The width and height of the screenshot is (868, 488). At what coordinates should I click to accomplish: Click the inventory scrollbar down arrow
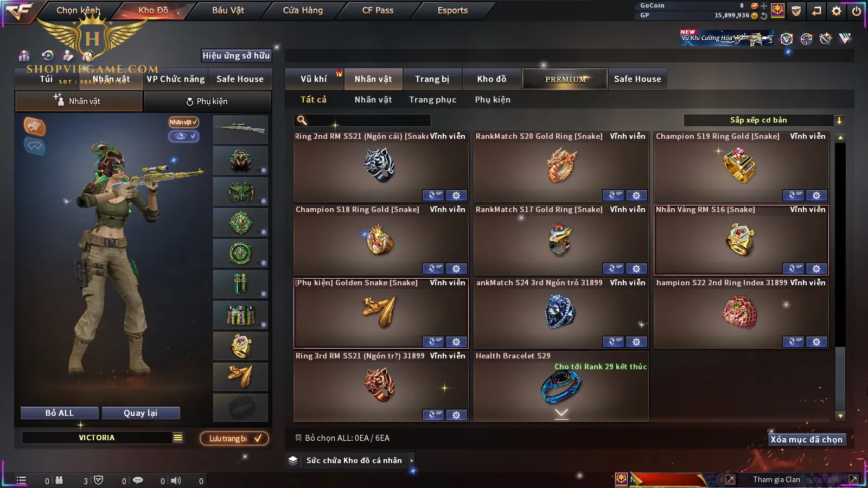[x=840, y=416]
